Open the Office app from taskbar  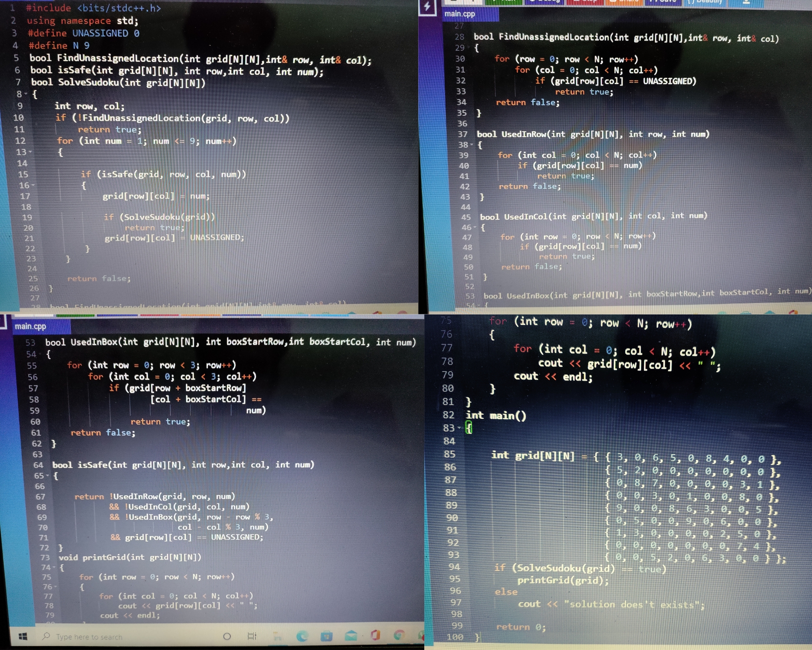[376, 635]
